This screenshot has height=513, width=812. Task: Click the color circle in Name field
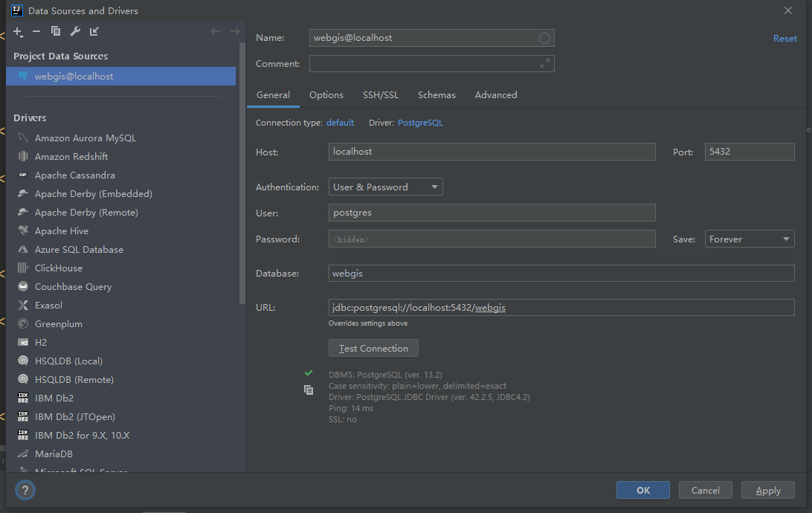544,38
